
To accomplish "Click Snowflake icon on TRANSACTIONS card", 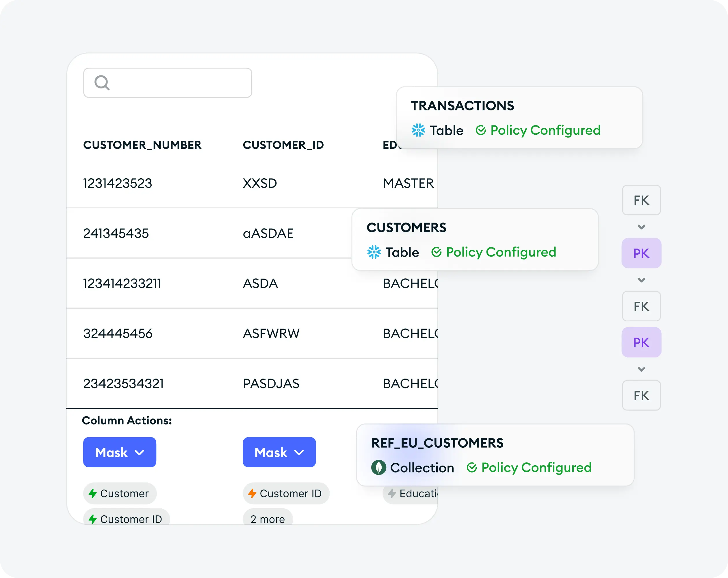I will click(418, 130).
